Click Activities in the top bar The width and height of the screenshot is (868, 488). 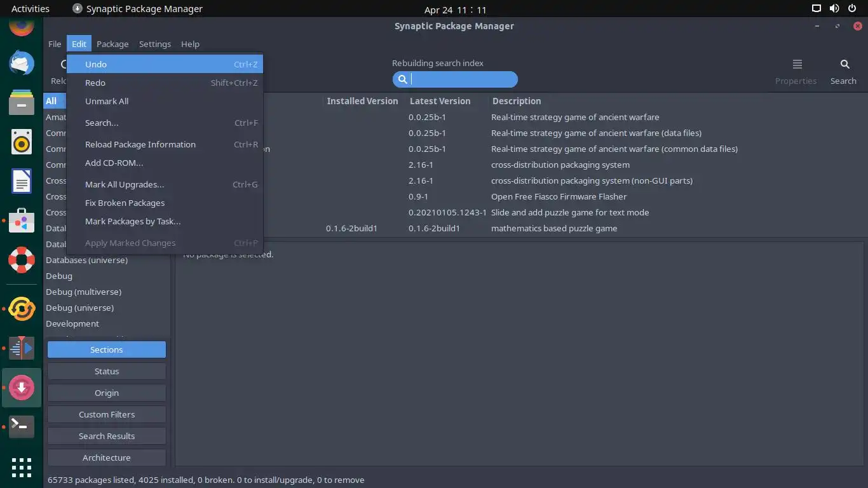click(x=31, y=9)
